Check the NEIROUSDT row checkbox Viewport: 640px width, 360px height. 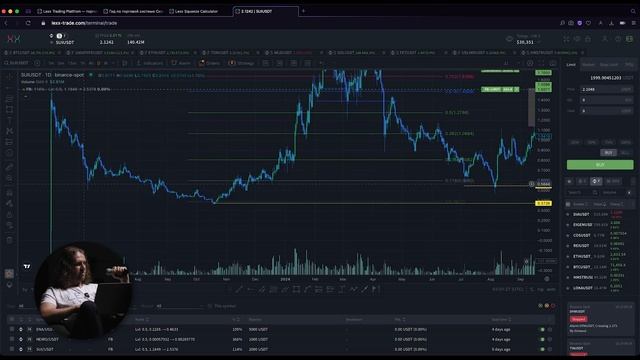pos(12,339)
